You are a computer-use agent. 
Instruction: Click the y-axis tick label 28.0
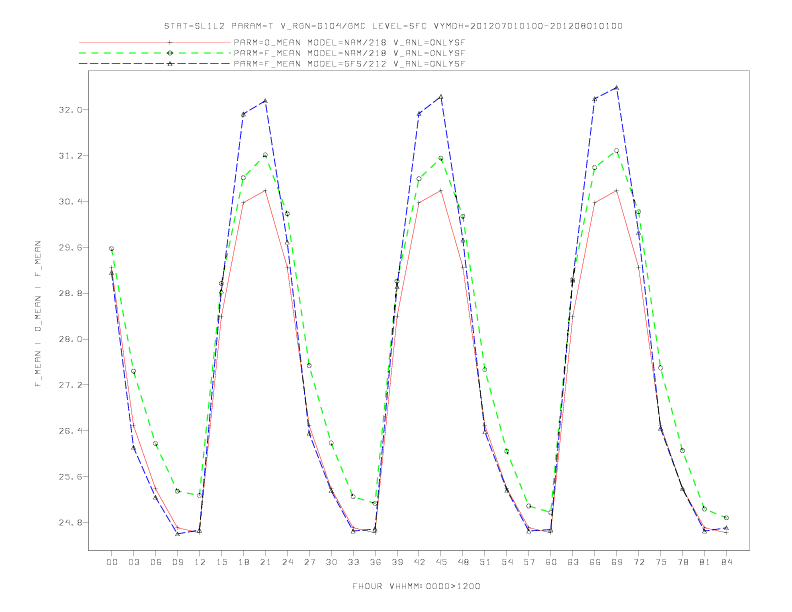pyautogui.click(x=69, y=339)
